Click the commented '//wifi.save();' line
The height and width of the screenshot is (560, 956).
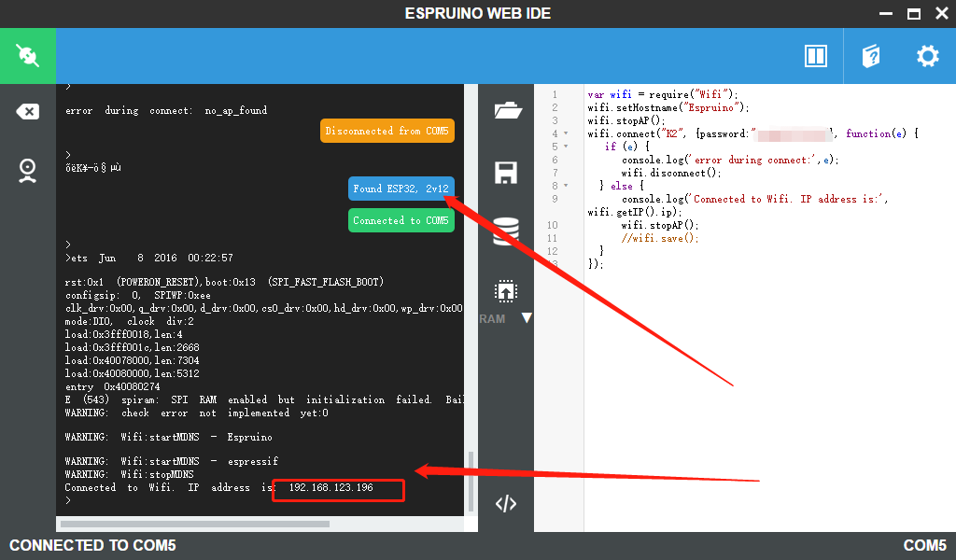pos(660,238)
